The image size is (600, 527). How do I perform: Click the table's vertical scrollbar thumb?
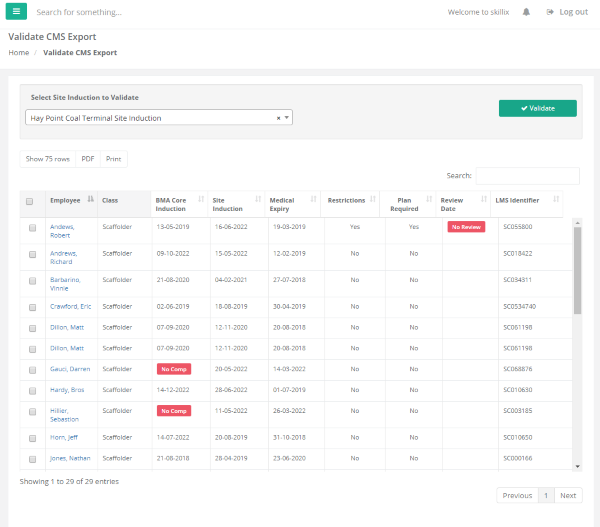(x=577, y=270)
